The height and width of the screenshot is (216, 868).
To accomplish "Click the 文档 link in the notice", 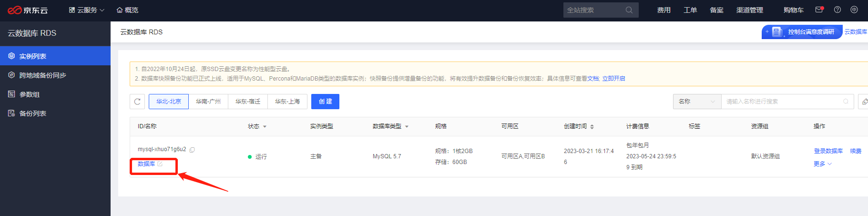I will click(592, 79).
